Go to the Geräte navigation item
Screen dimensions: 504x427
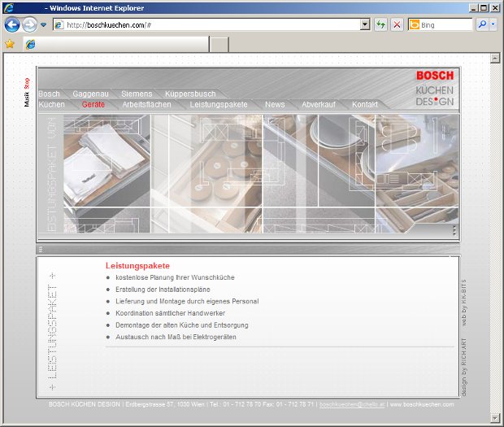coord(93,104)
